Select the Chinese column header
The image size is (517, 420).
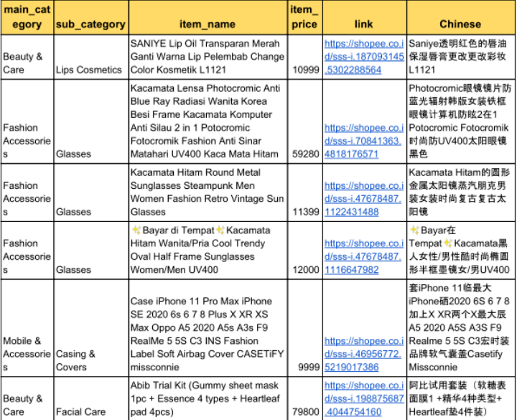(460, 24)
